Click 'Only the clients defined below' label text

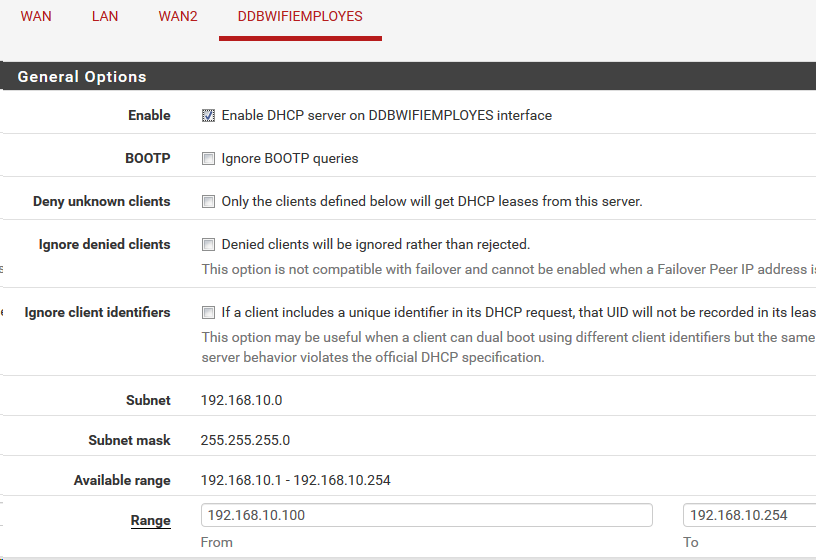(431, 202)
